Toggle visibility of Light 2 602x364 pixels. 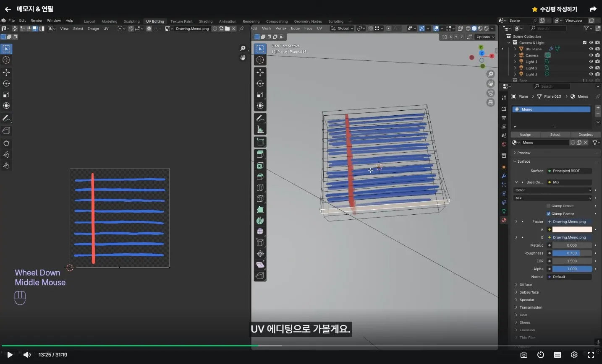point(591,68)
